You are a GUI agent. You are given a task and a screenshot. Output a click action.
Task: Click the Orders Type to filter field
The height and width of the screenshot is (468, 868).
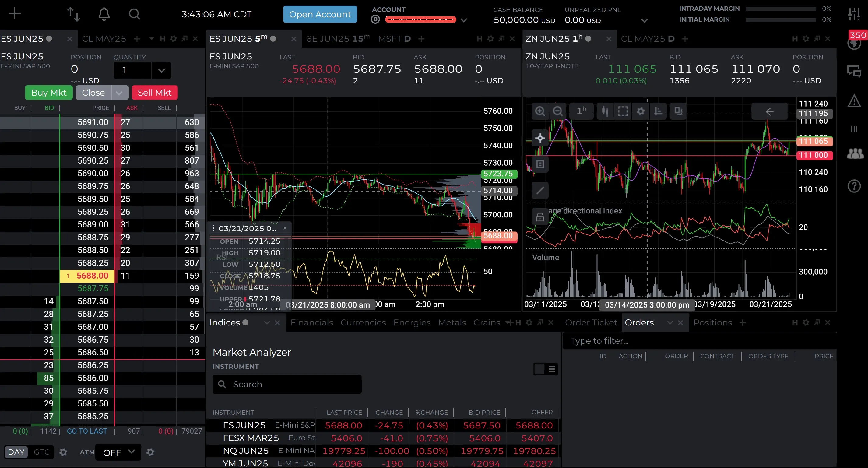(x=699, y=341)
